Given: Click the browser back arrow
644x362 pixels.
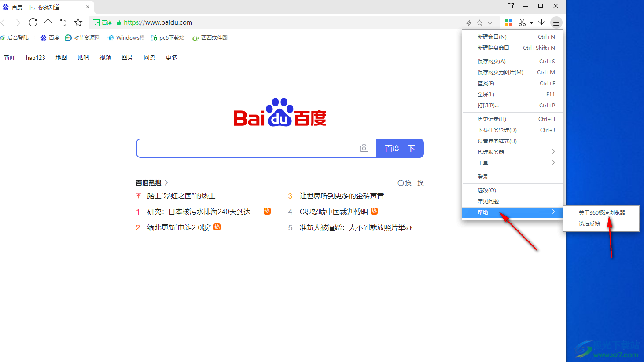Looking at the screenshot, I should coord(3,22).
